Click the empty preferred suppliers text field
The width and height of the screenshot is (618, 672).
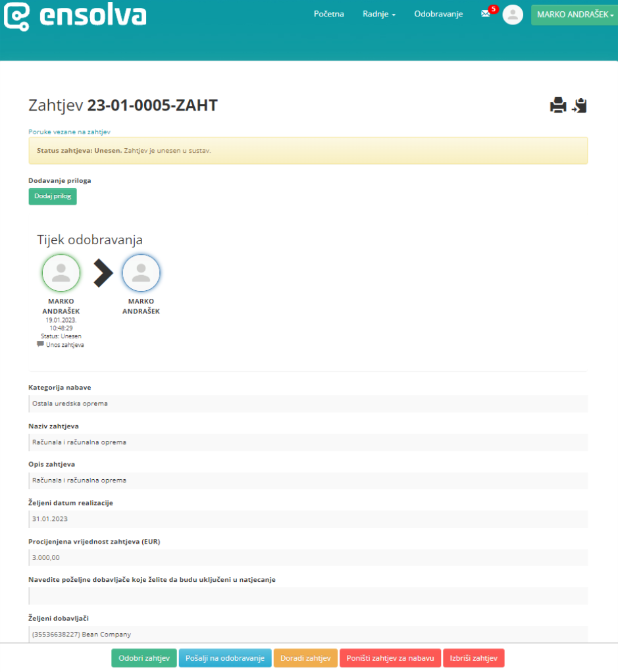coord(308,596)
